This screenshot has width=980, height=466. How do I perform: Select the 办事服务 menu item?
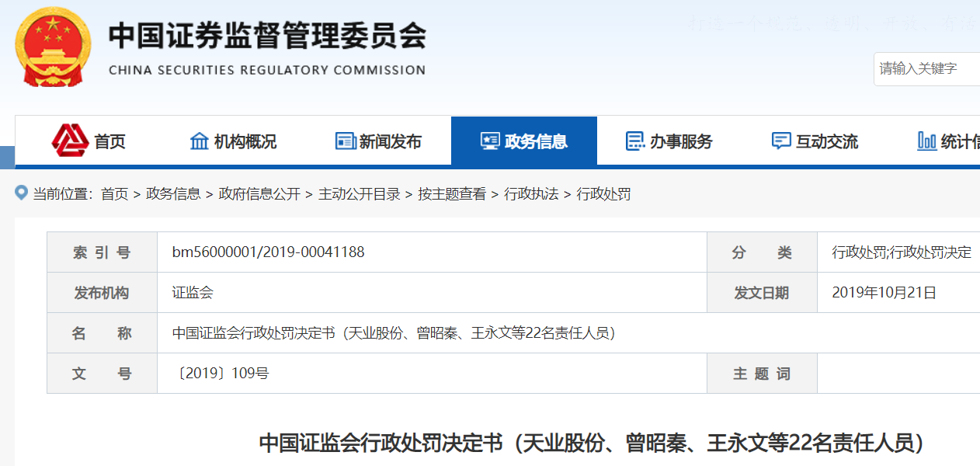click(681, 141)
